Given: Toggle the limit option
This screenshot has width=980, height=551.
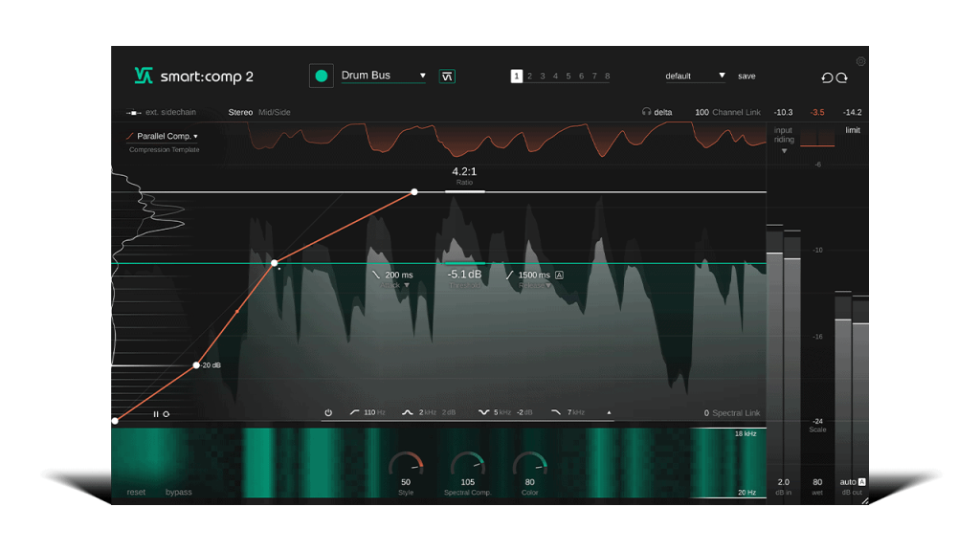Looking at the screenshot, I should pos(853,130).
